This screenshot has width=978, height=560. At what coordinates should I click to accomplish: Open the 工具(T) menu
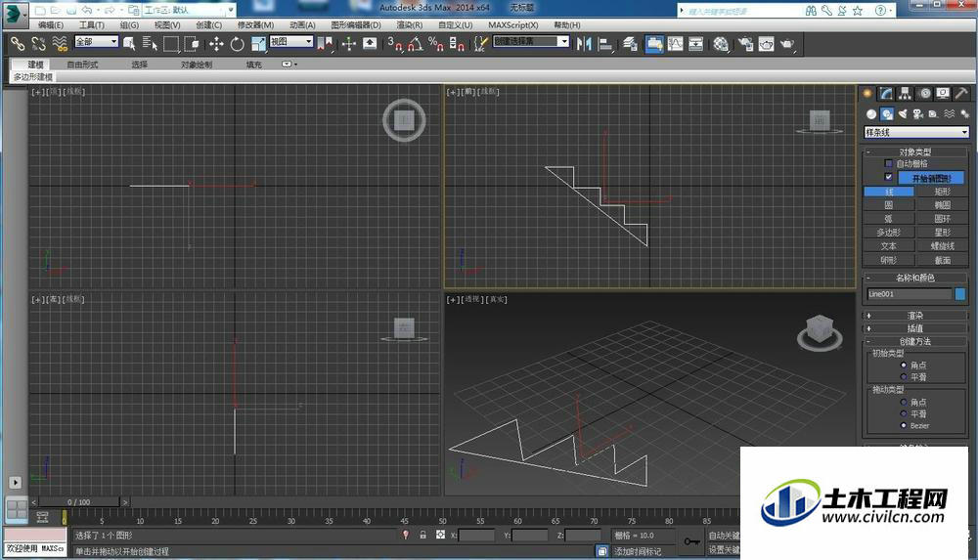click(92, 25)
